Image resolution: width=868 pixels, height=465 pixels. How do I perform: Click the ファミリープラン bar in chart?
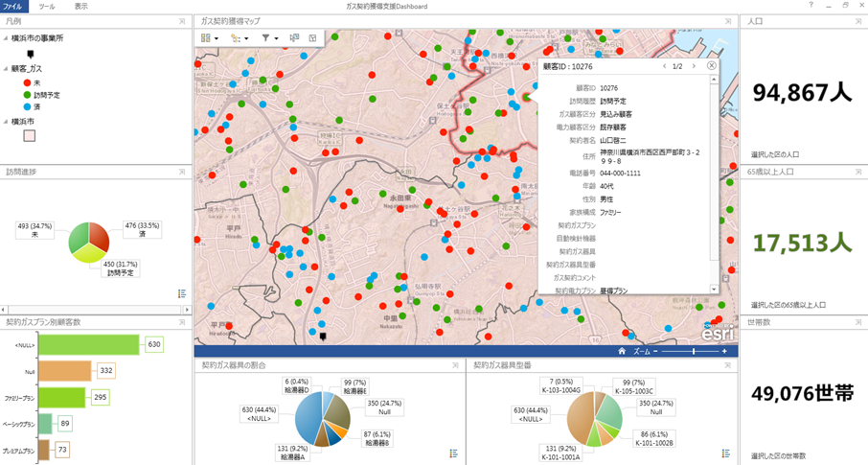coord(62,397)
